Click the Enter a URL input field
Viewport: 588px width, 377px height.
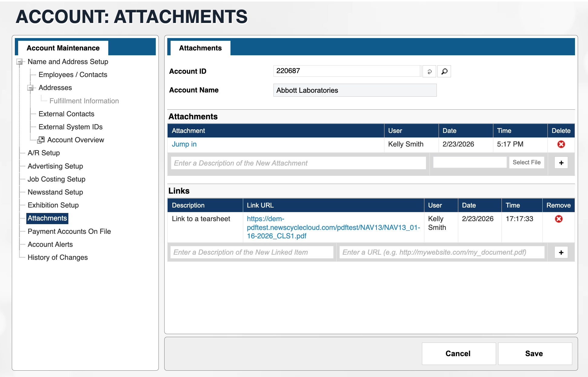[x=442, y=252]
